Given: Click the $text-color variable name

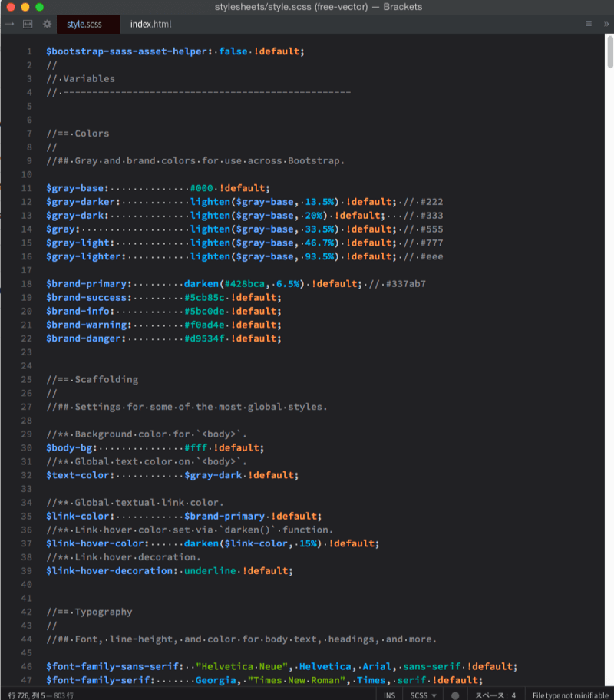Looking at the screenshot, I should tap(78, 475).
